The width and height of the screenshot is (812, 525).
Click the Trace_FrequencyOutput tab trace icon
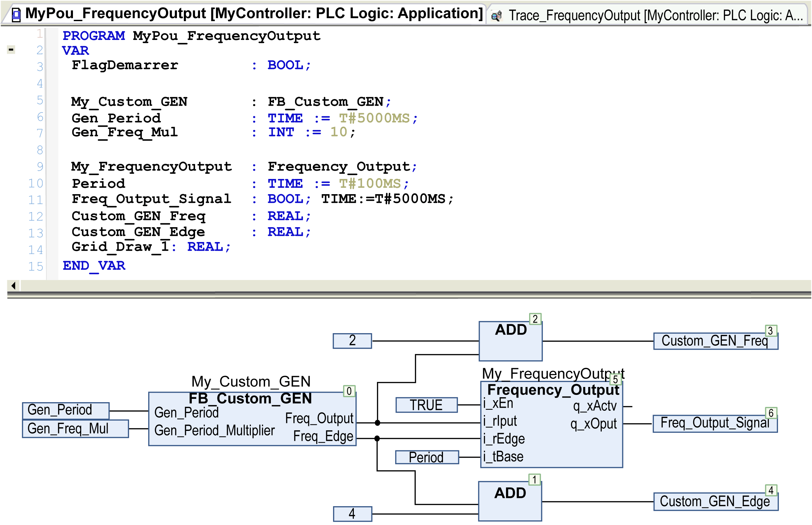(x=496, y=15)
